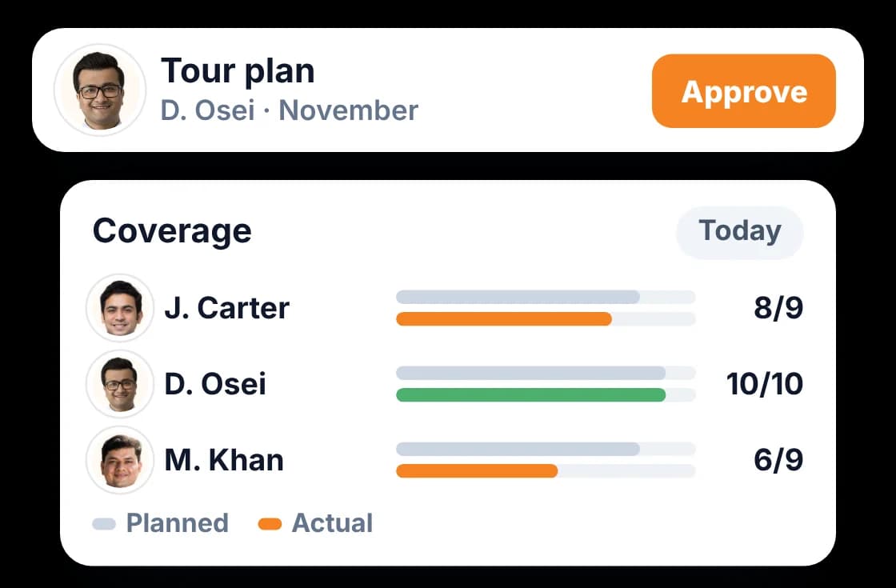Click J. Carter's gray planned bar
Screen dimensions: 896x588
pos(518,297)
